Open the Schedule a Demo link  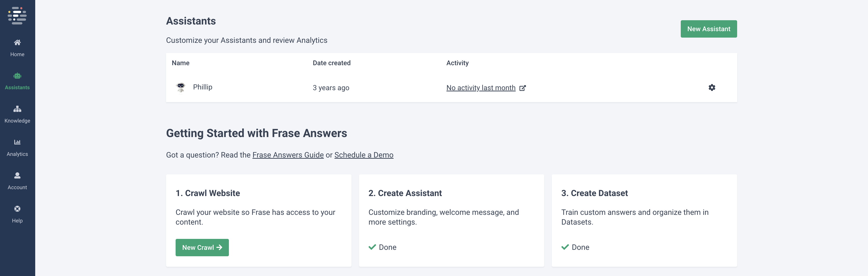coord(364,155)
